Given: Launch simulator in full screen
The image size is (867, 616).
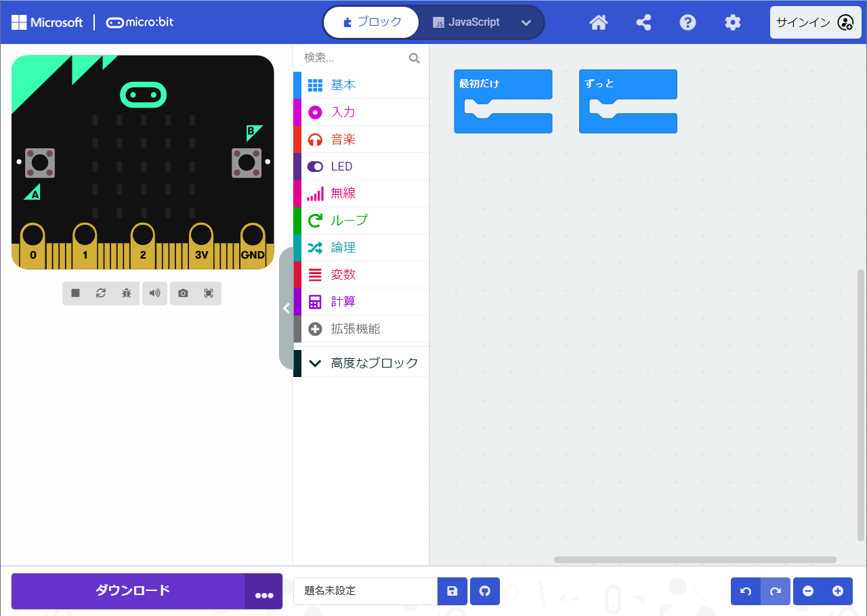Looking at the screenshot, I should (x=209, y=293).
